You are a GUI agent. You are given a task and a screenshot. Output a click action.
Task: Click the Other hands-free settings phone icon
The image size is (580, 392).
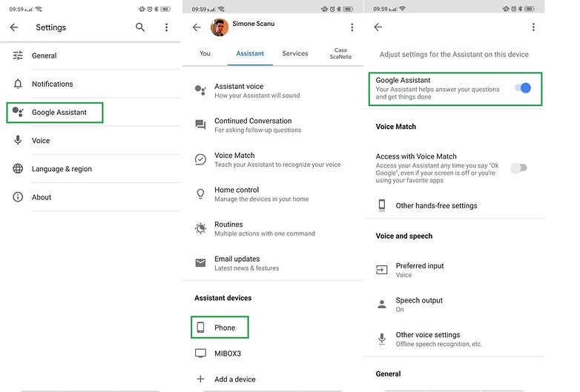382,205
